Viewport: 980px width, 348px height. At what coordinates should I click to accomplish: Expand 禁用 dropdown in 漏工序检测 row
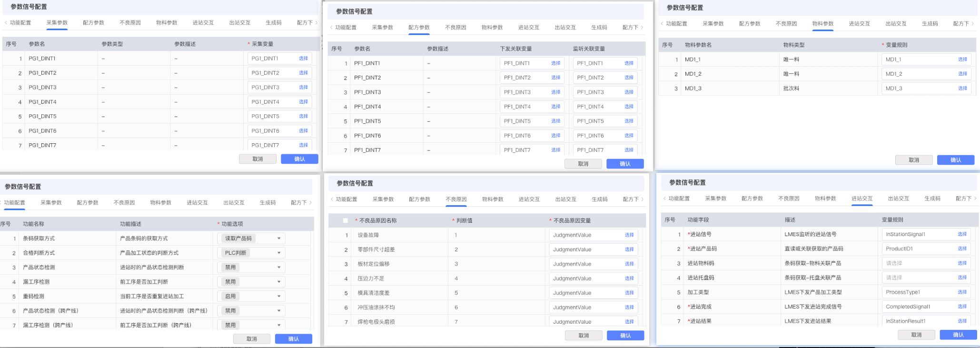pos(251,282)
